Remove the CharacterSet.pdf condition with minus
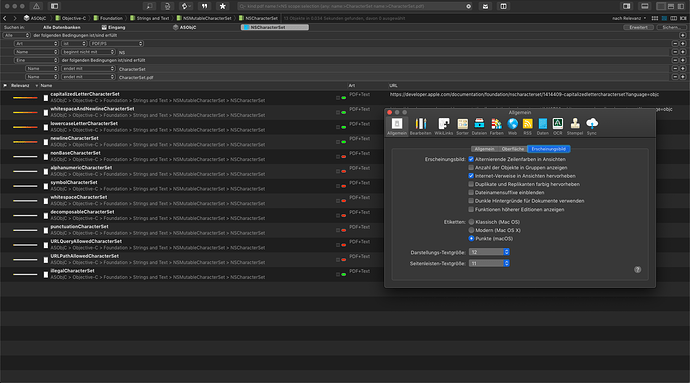Screen dimensions: 690x383 click(x=675, y=77)
